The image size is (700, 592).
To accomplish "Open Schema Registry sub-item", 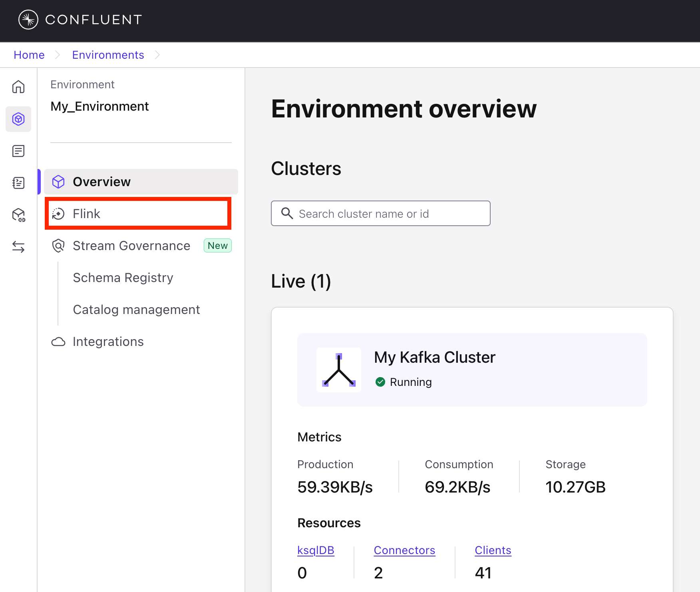I will (x=123, y=278).
